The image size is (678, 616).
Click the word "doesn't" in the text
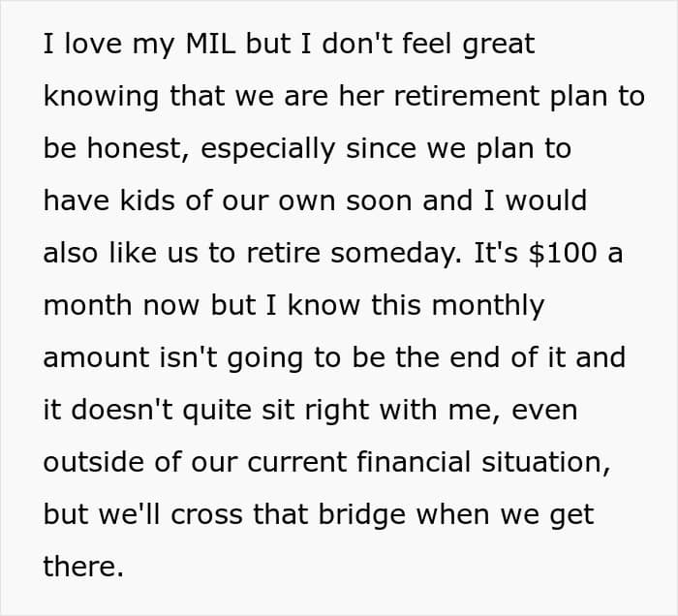122,410
